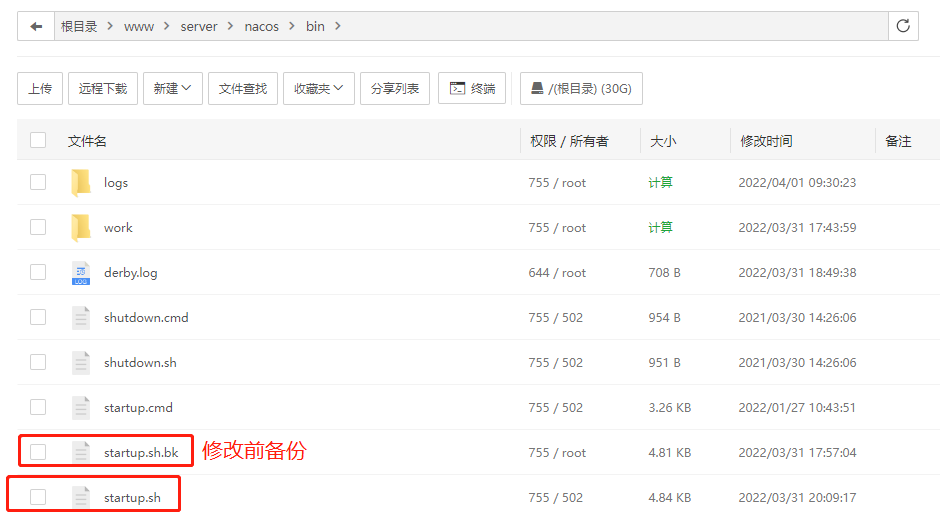Open the startup.cmd file name
940x513 pixels.
(138, 408)
